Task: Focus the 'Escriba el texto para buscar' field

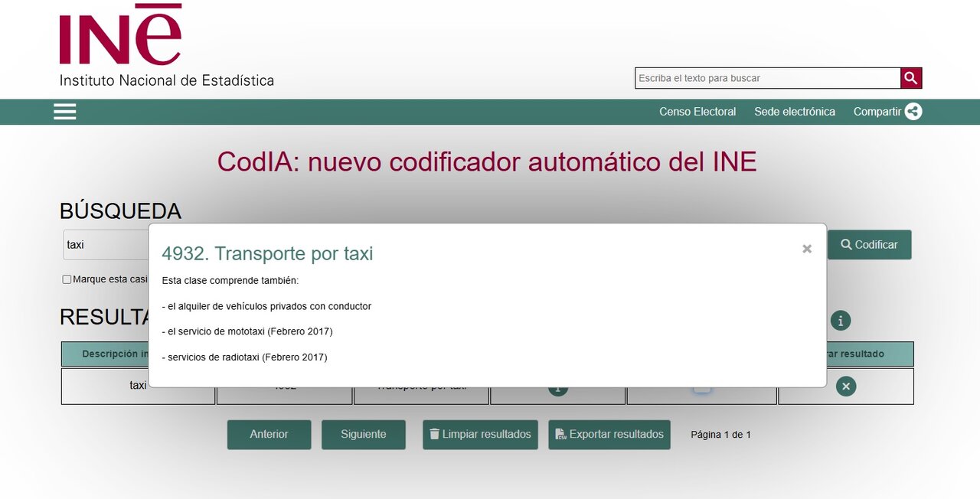Action: [768, 78]
